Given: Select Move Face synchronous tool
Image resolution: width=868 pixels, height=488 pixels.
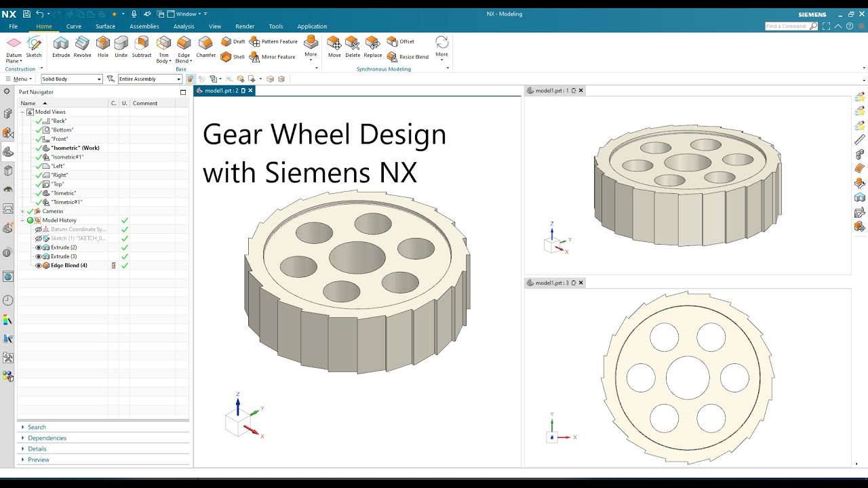Looking at the screenshot, I should [334, 47].
